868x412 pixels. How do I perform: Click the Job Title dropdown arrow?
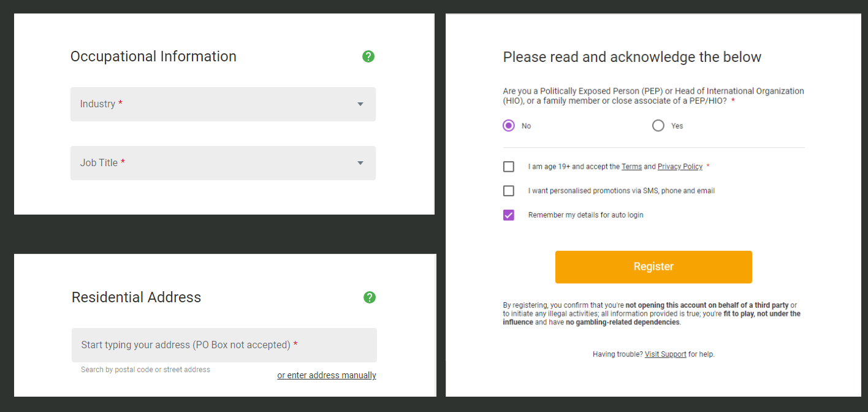pos(360,163)
